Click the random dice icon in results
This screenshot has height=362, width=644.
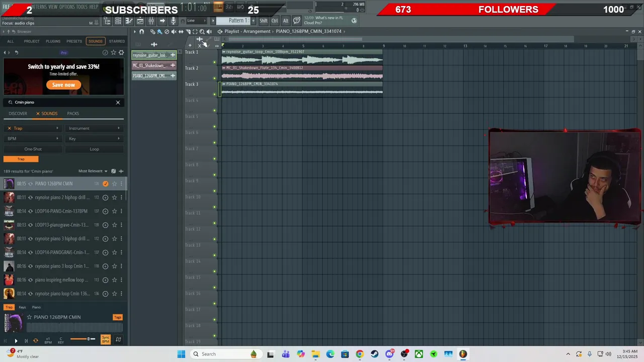(x=113, y=171)
